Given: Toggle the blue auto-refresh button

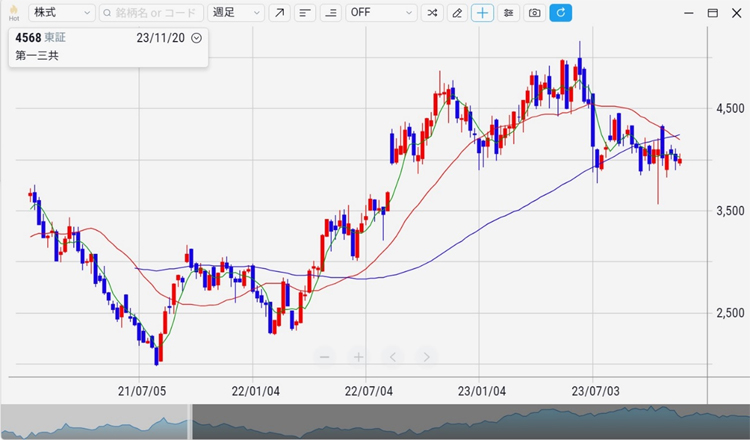Looking at the screenshot, I should pos(561,13).
